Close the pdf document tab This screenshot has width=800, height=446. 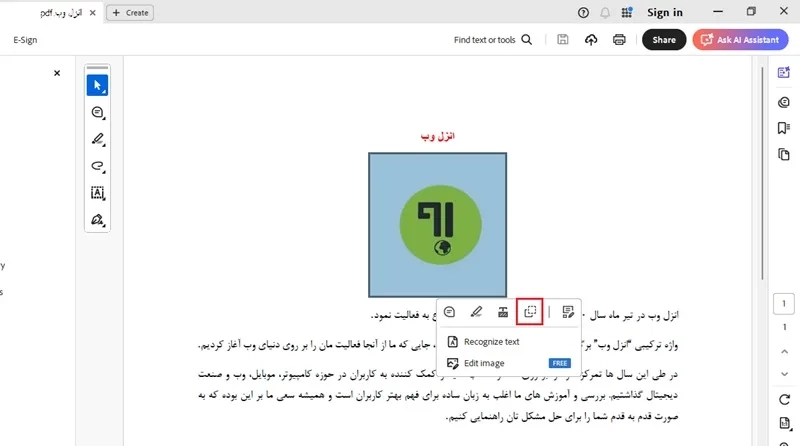point(92,13)
